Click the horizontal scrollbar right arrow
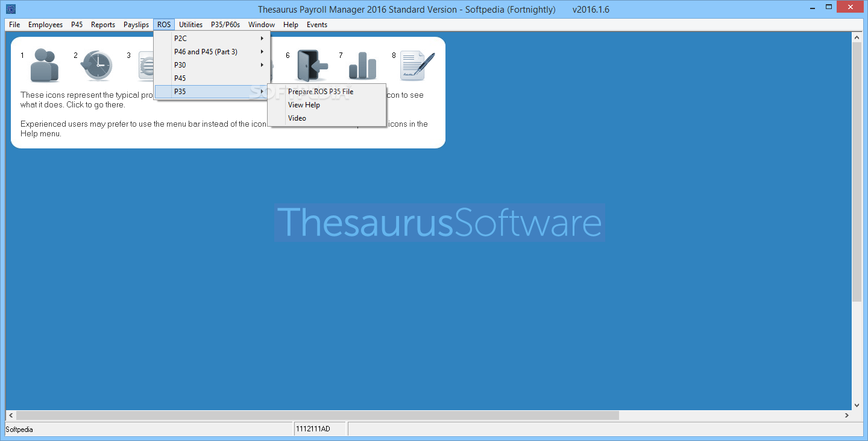 click(x=847, y=416)
